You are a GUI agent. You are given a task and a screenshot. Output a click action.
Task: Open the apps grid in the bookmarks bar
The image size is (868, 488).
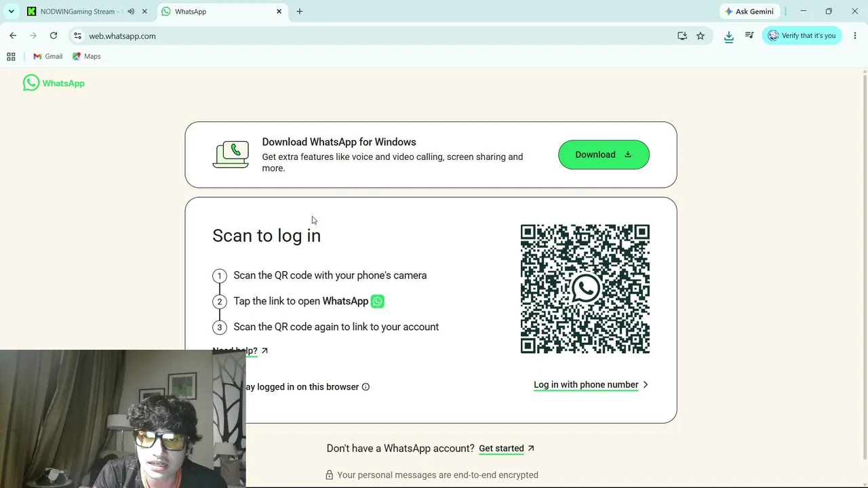click(x=11, y=57)
